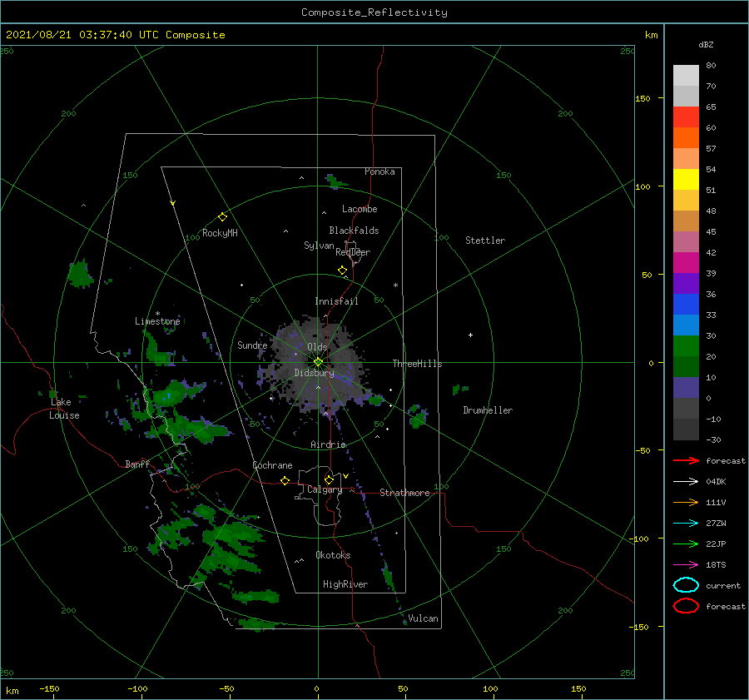Click the Sylvan label
The width and height of the screenshot is (749, 700).
tap(319, 246)
